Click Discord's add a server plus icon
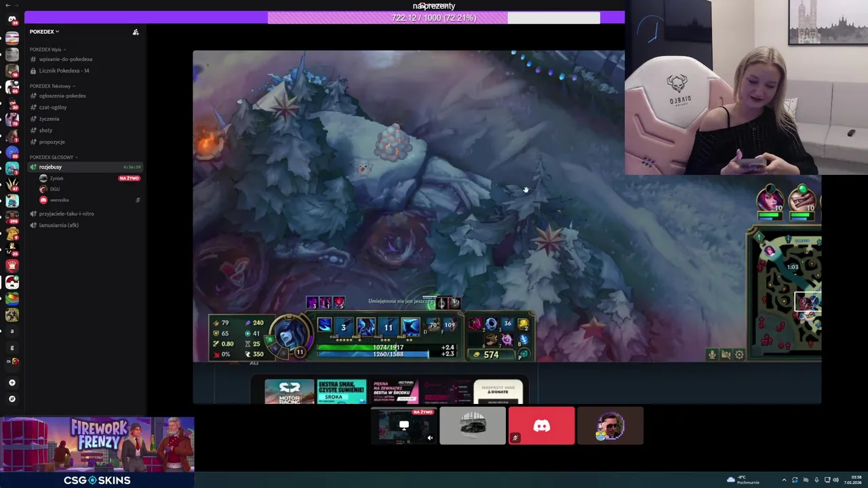This screenshot has height=488, width=868. 12,382
